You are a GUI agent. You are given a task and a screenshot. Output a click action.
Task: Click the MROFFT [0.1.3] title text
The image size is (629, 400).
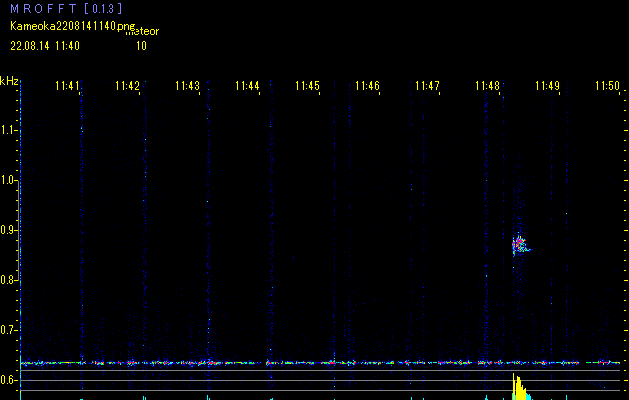(67, 8)
